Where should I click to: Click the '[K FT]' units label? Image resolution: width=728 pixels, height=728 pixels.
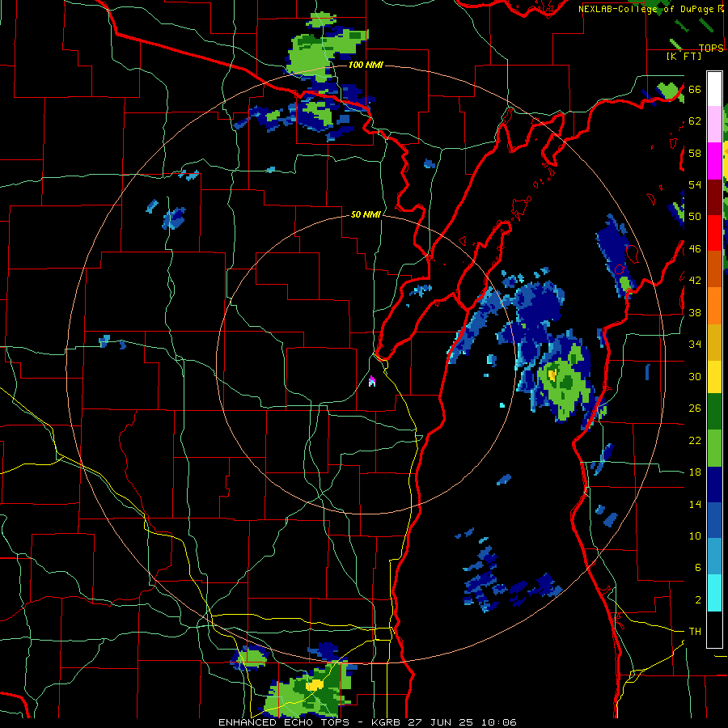point(684,56)
